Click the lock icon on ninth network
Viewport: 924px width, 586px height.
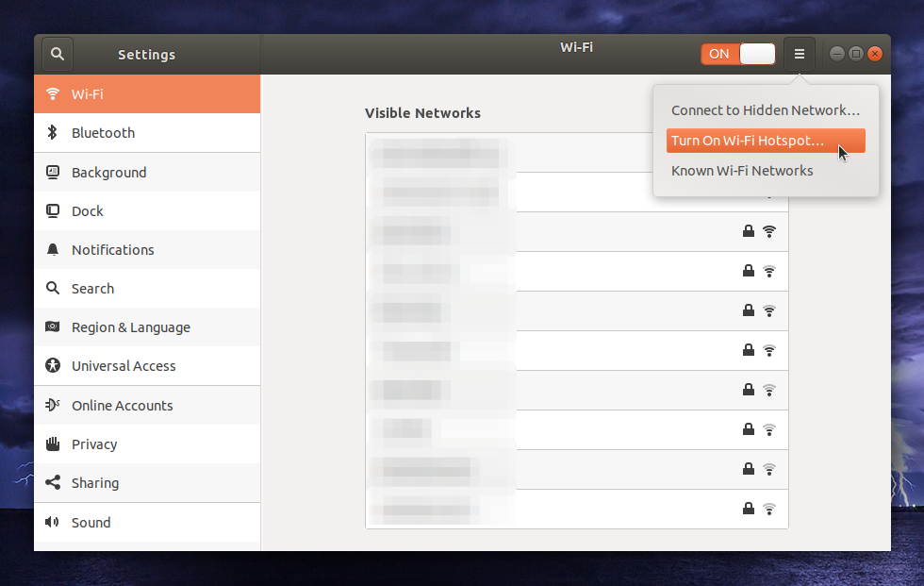click(749, 469)
